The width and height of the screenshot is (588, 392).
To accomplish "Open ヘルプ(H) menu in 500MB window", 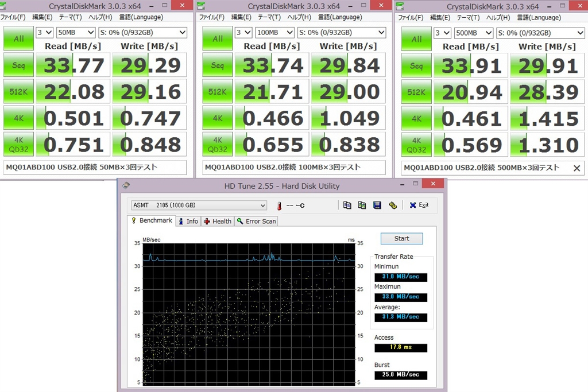I will 498,18.
